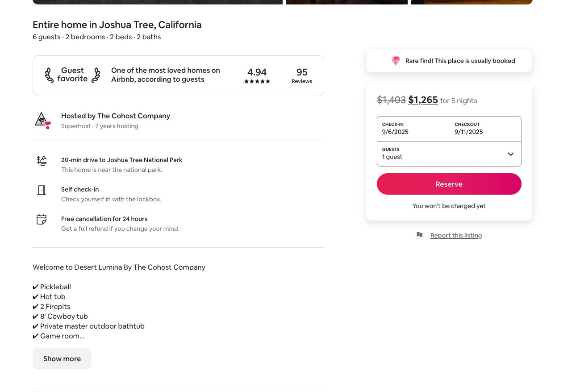Click the host avatar for The Cohost Company
Screen dimensions: 580x392
[42, 121]
